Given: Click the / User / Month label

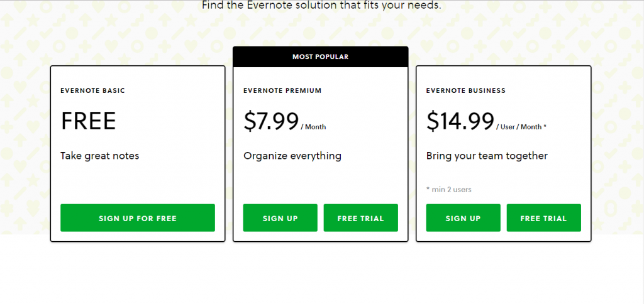Looking at the screenshot, I should (x=519, y=127).
